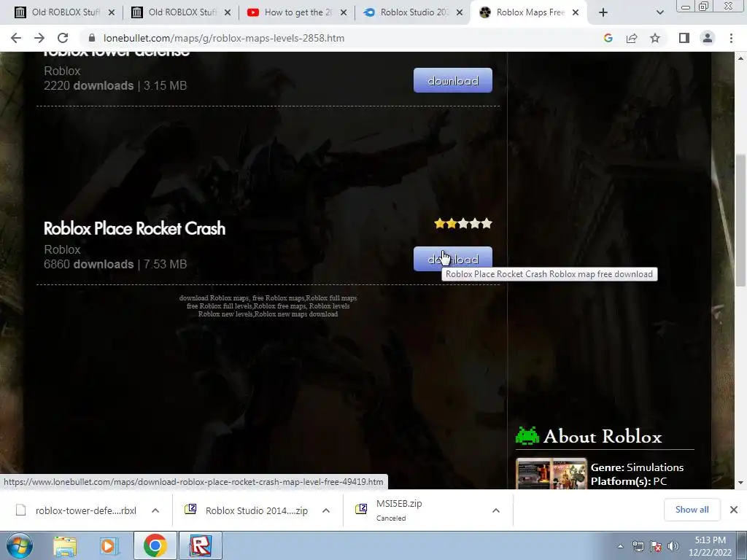Screen dimensions: 747x560
Task: Close the Roblox Studio tab
Action: click(460, 12)
